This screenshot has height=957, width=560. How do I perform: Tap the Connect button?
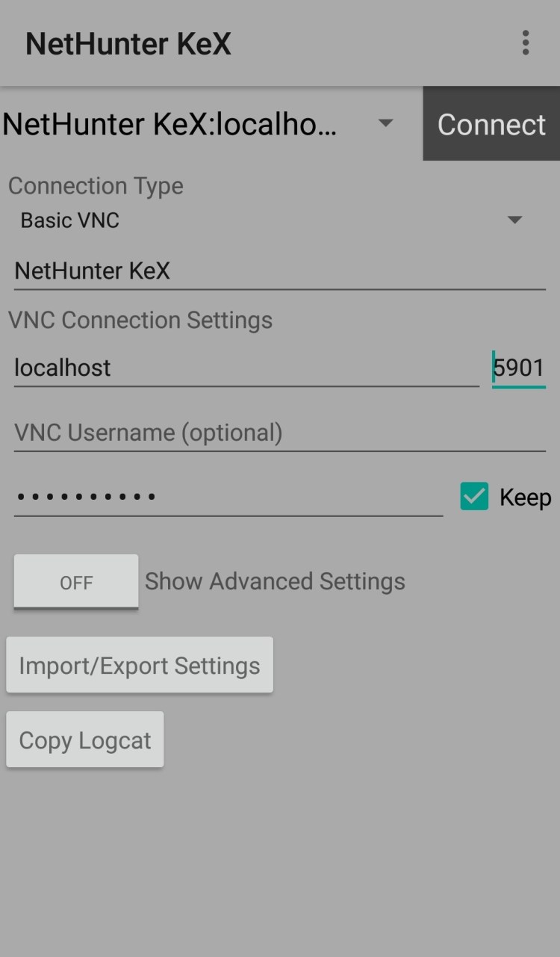click(x=491, y=124)
